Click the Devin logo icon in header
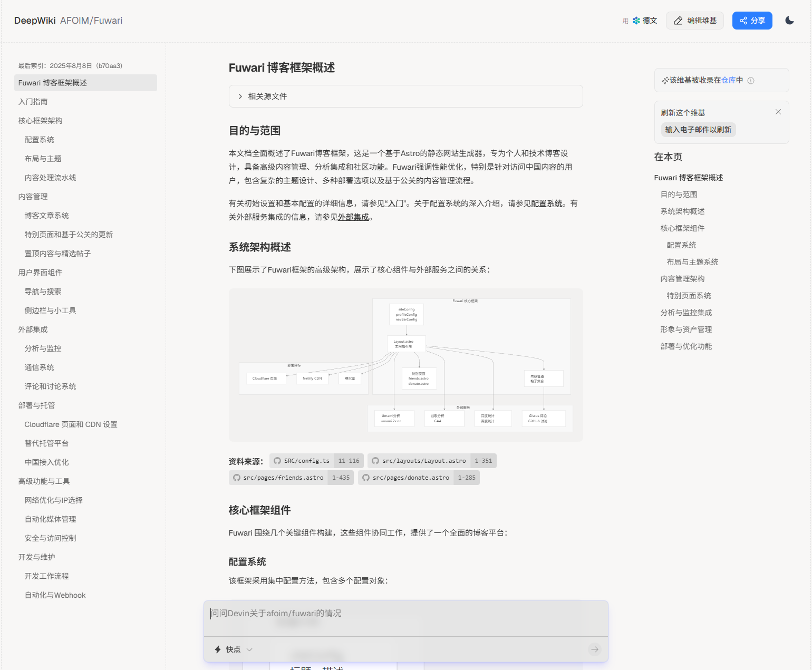 (636, 21)
